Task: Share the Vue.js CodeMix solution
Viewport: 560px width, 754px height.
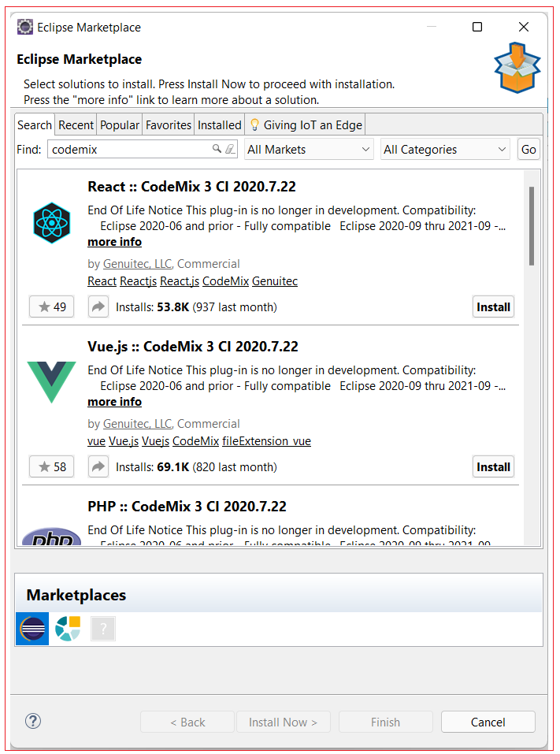Action: pos(98,467)
